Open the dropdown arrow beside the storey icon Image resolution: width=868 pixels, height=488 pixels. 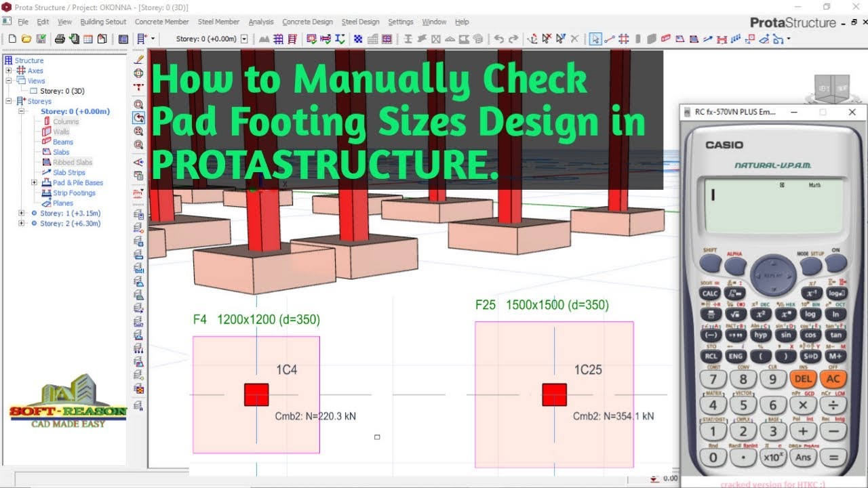pos(153,39)
